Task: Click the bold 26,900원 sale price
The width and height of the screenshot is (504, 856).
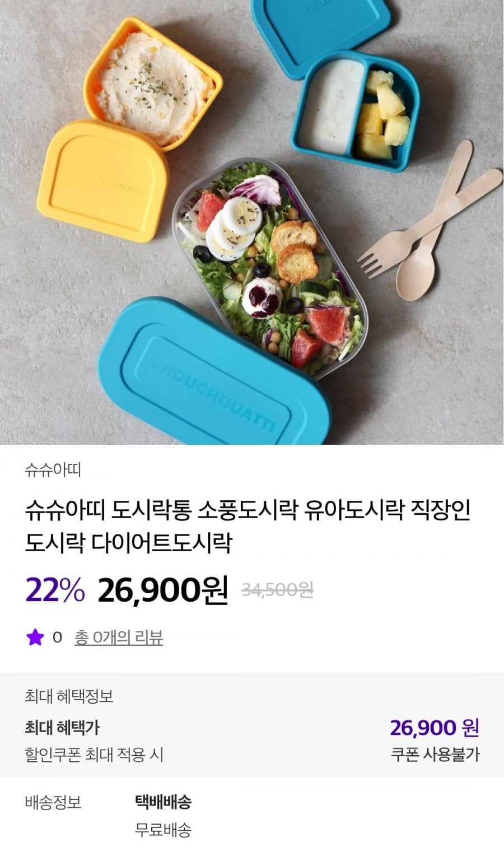Action: pos(163,590)
